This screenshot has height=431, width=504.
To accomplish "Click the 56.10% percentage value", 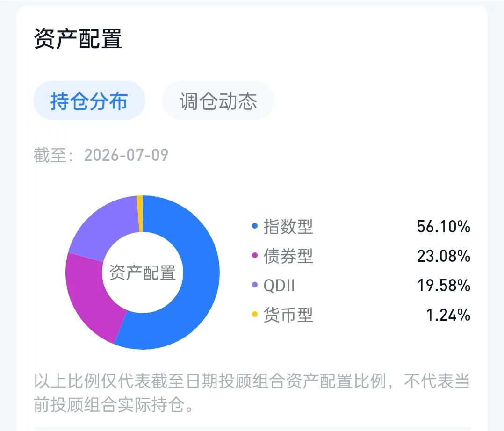I will 444,227.
